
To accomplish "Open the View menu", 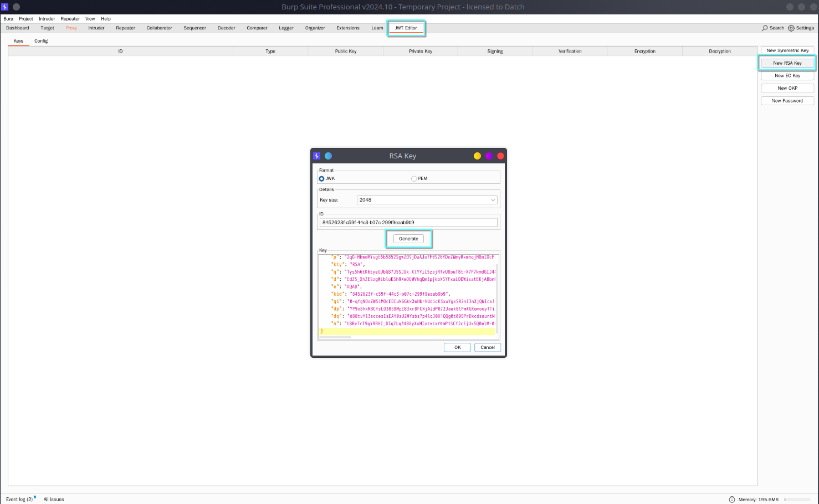I will pyautogui.click(x=90, y=19).
